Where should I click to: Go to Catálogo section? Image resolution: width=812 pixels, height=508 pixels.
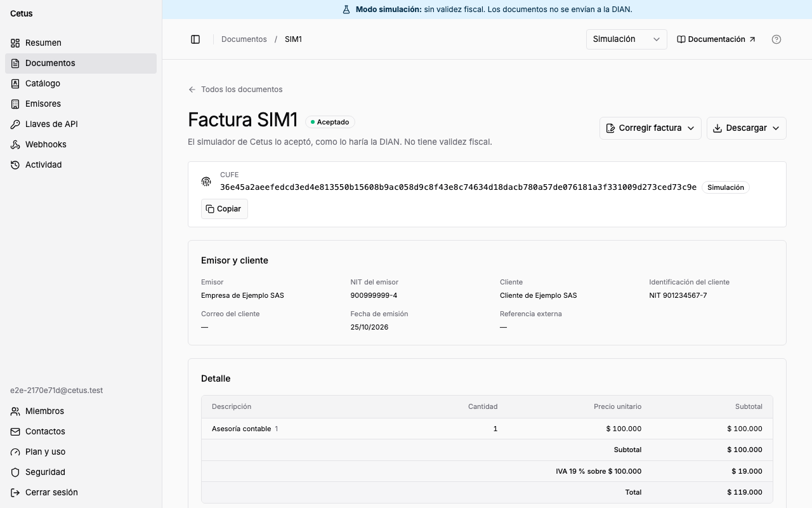click(81, 84)
